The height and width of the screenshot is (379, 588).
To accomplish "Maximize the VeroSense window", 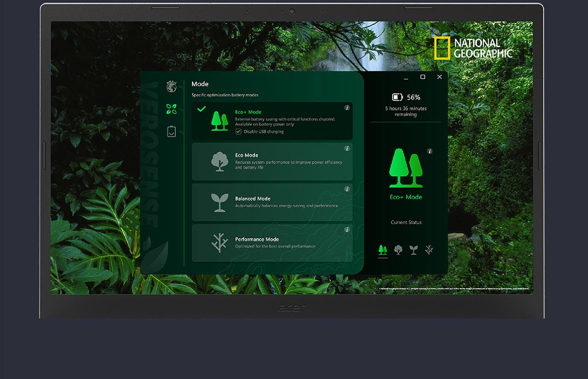I will (x=423, y=77).
